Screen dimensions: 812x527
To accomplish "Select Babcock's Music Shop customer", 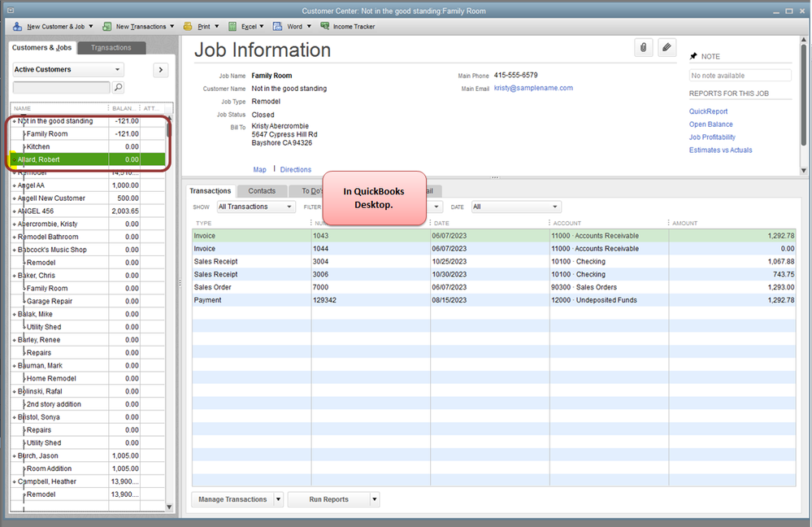I will click(88, 250).
